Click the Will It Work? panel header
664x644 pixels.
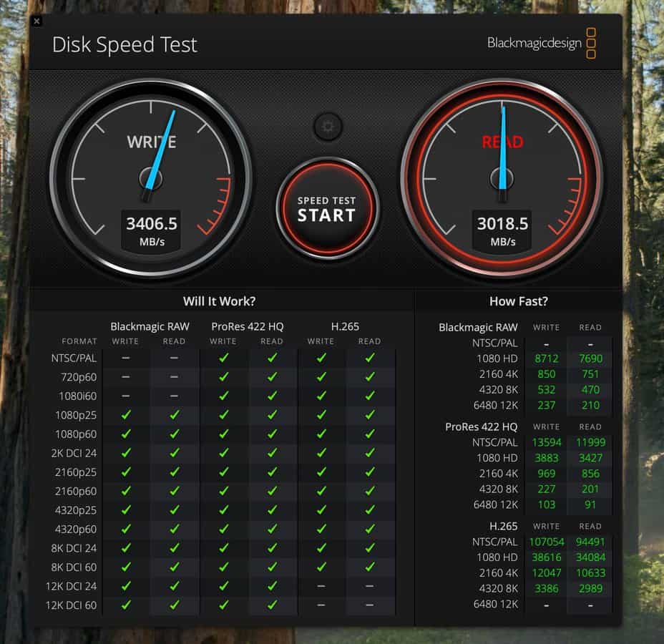pos(219,301)
